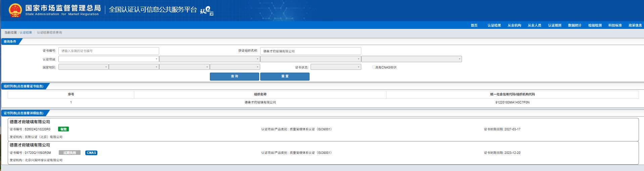Click the national emblem logo

click(15, 10)
